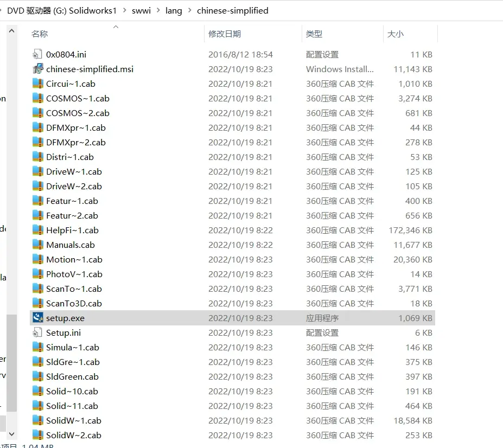Select the DFMXpr~2.cab archive icon
Image resolution: width=503 pixels, height=448 pixels.
click(x=37, y=142)
